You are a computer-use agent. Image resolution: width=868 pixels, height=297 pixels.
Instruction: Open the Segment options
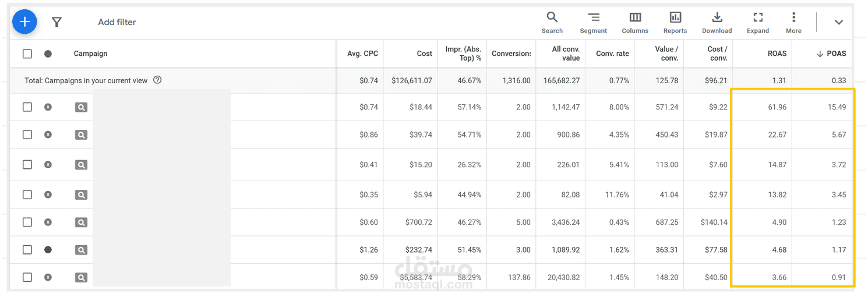click(x=593, y=23)
